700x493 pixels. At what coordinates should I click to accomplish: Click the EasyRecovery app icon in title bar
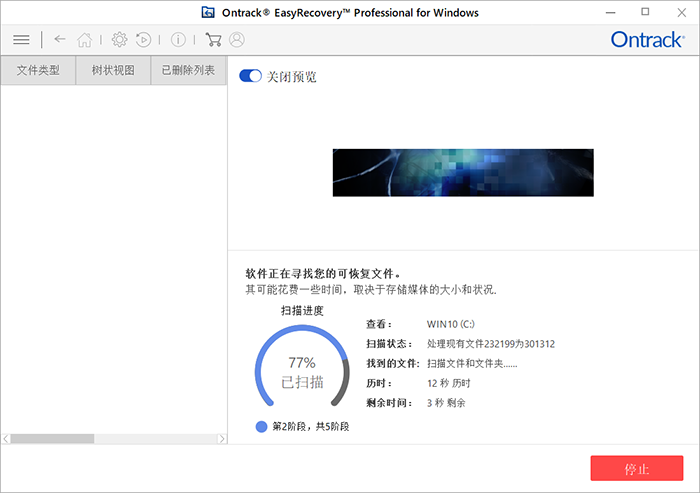point(208,13)
